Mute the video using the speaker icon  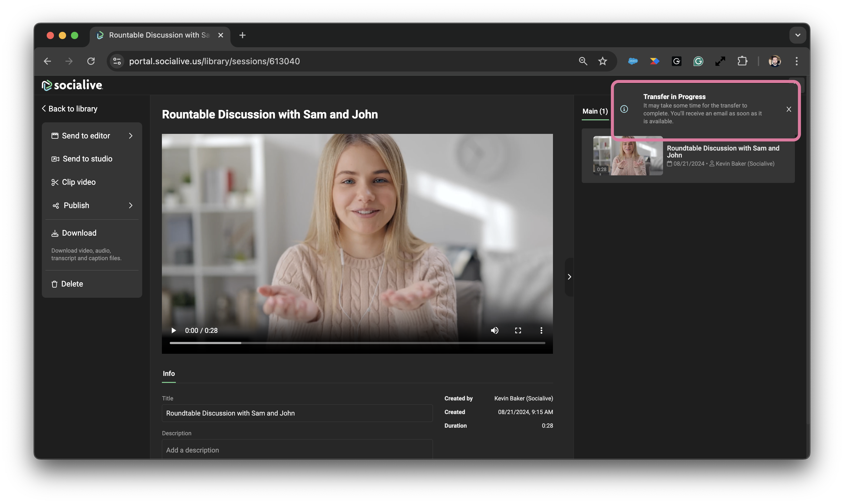[x=494, y=330]
